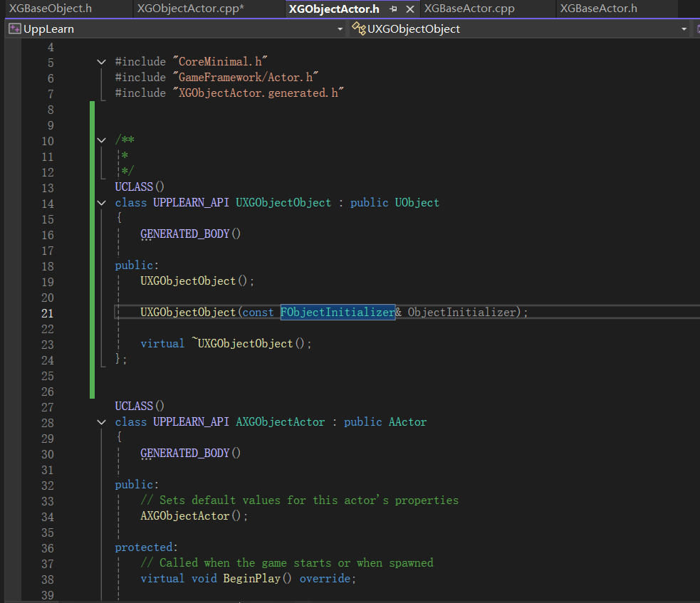Viewport: 700px width, 603px height.
Task: Click the highlighted FObjectInitializer type name
Action: [x=338, y=313]
